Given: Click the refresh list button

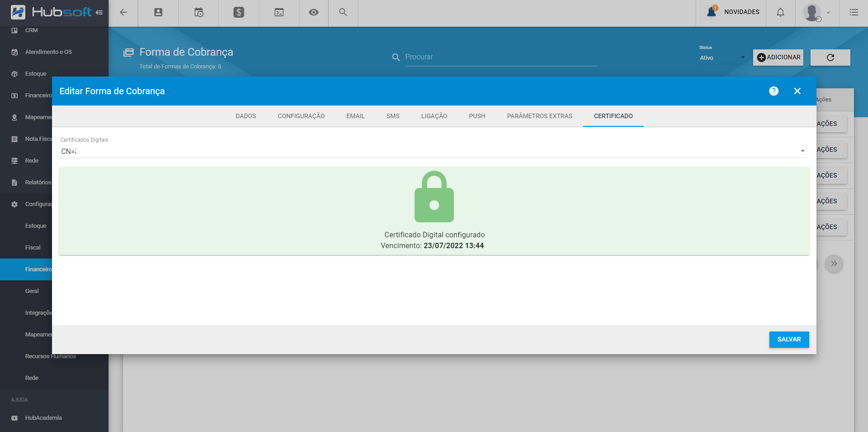Looking at the screenshot, I should coord(830,58).
